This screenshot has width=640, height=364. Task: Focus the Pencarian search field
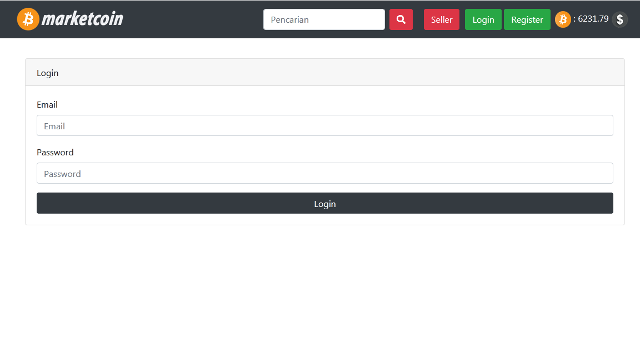(324, 19)
